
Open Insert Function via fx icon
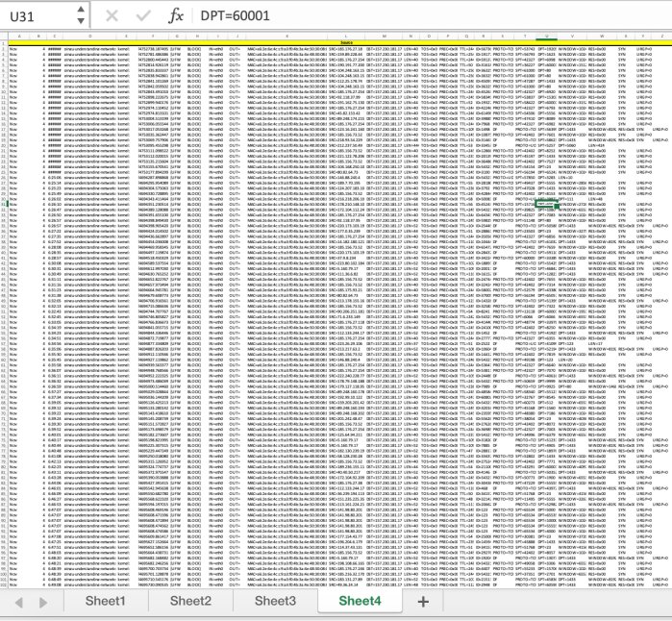(176, 15)
